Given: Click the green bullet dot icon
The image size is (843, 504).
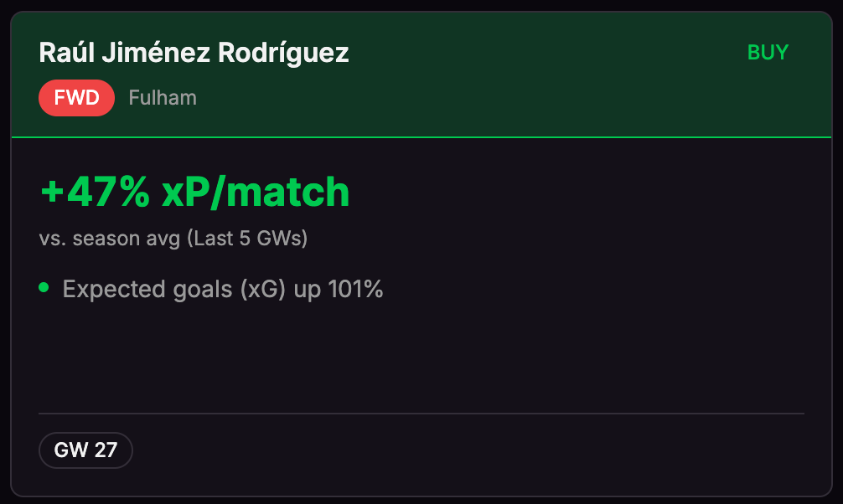Looking at the screenshot, I should [x=44, y=288].
